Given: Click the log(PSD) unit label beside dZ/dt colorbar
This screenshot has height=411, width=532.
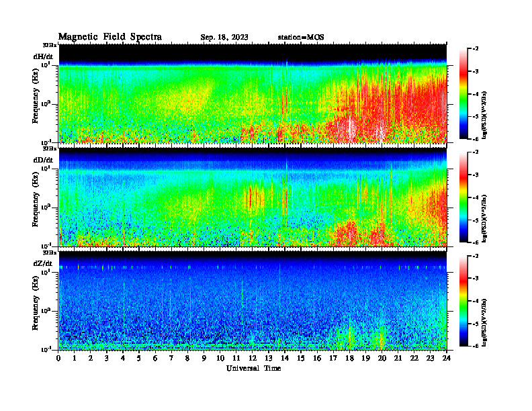Looking at the screenshot, I should click(x=484, y=322).
